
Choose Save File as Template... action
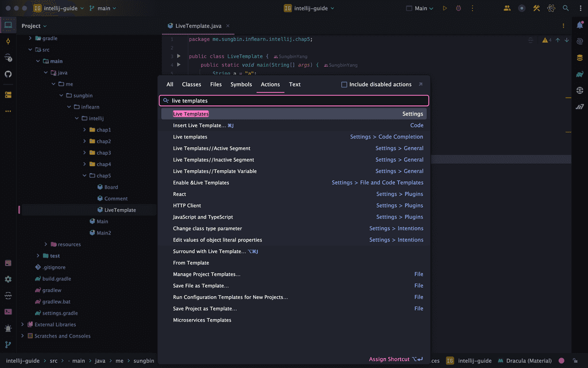point(294,286)
